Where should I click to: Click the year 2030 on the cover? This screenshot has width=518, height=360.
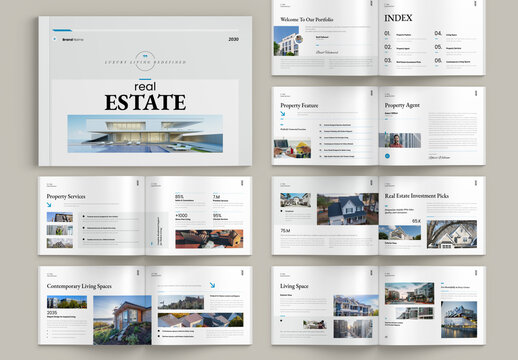(x=233, y=39)
